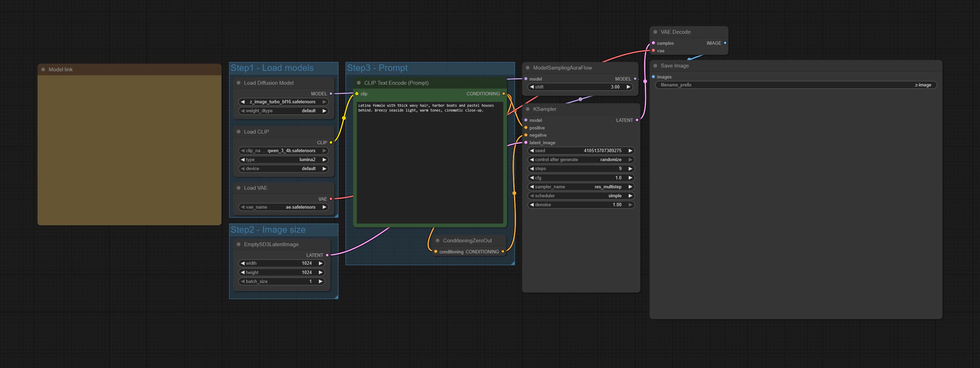The width and height of the screenshot is (980, 368).
Task: Toggle collapse dot on the Save Image node
Action: click(x=655, y=66)
